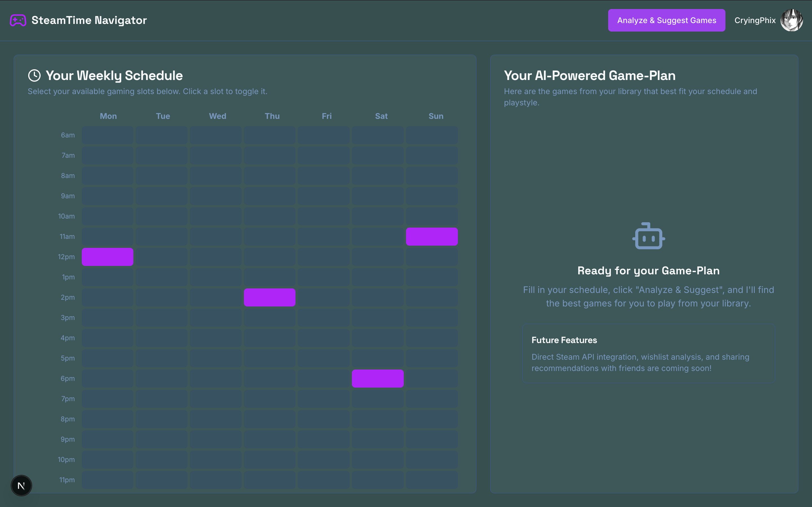Click the SteamTime Navigator title

click(89, 21)
